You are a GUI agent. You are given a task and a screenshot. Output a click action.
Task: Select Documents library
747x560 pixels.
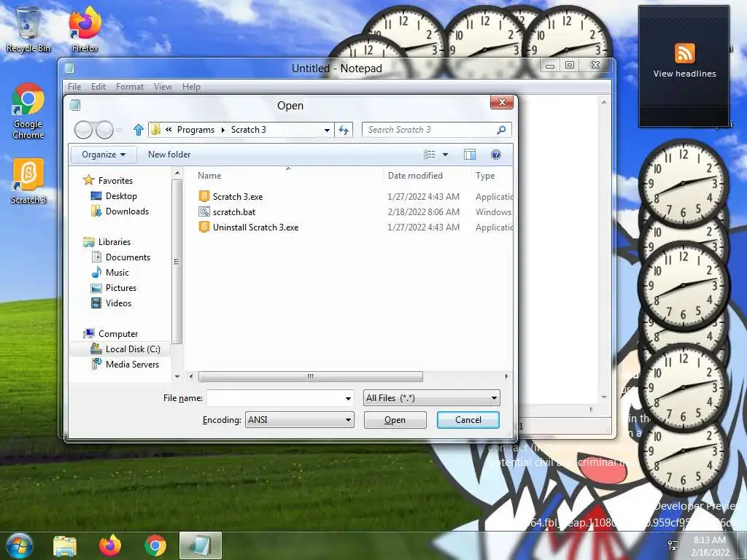pos(128,257)
